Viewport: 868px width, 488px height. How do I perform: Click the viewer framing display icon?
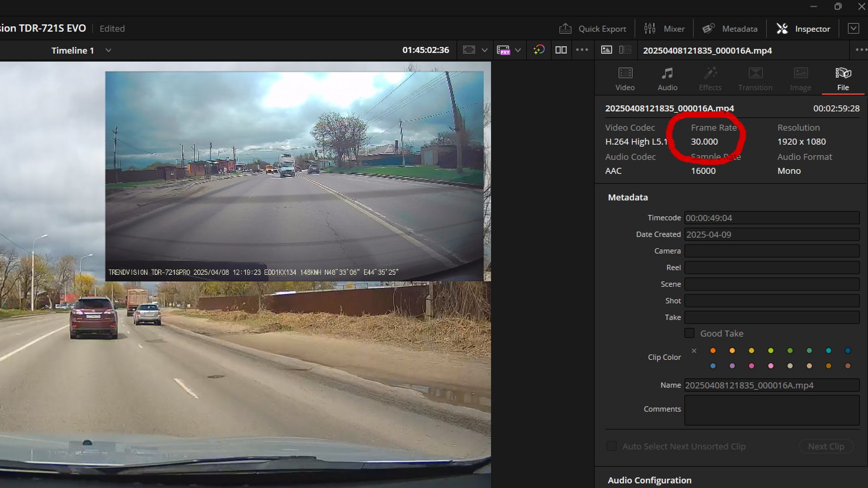click(469, 50)
